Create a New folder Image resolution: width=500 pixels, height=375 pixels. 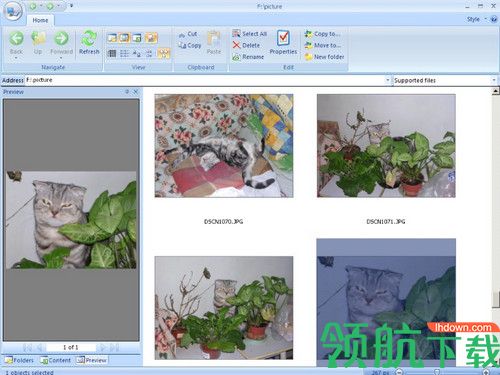click(324, 57)
